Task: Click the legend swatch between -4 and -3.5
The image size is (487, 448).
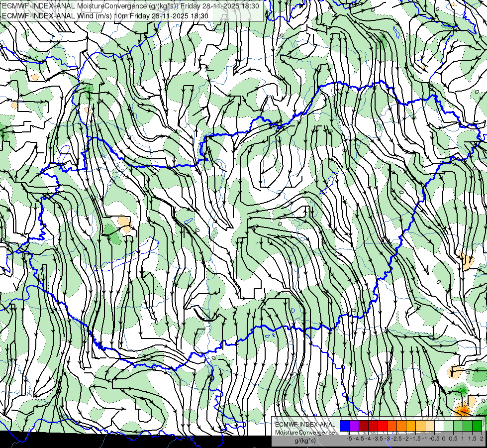Action: [x=373, y=426]
